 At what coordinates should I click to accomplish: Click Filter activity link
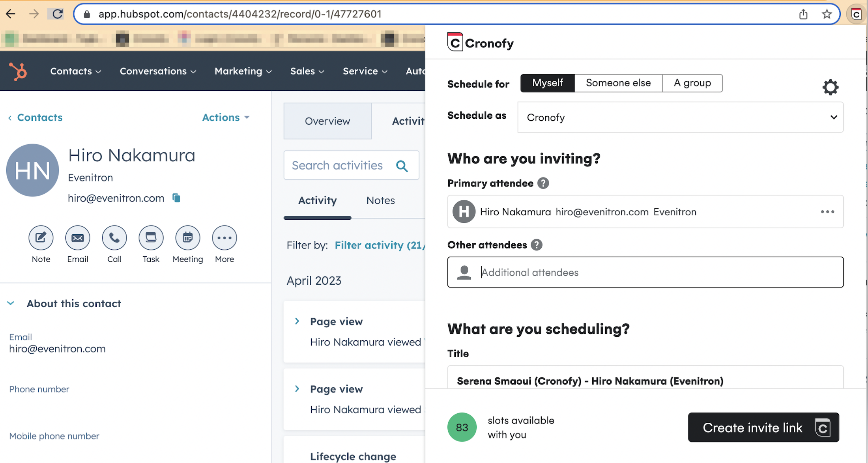click(x=380, y=245)
